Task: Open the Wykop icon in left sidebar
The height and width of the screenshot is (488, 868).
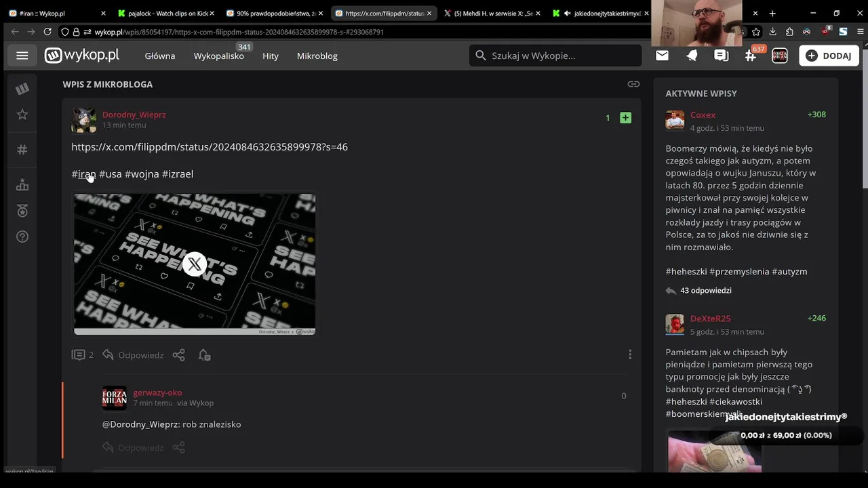Action: (x=22, y=88)
